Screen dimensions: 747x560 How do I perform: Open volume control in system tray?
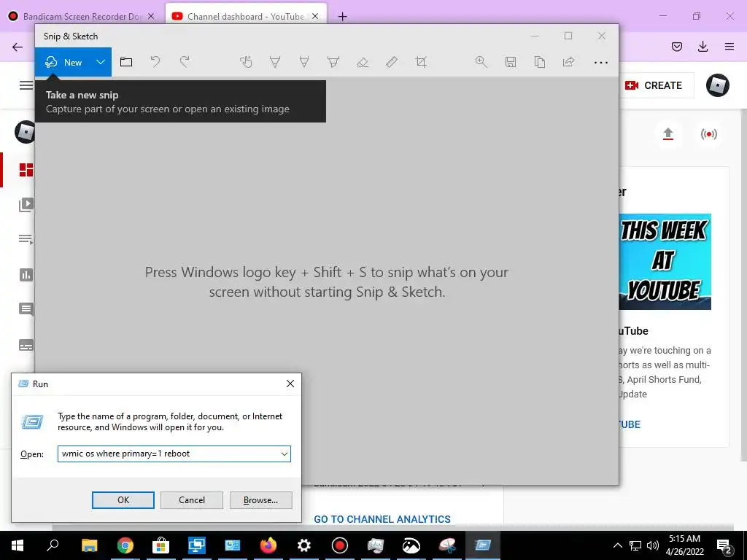tap(653, 545)
